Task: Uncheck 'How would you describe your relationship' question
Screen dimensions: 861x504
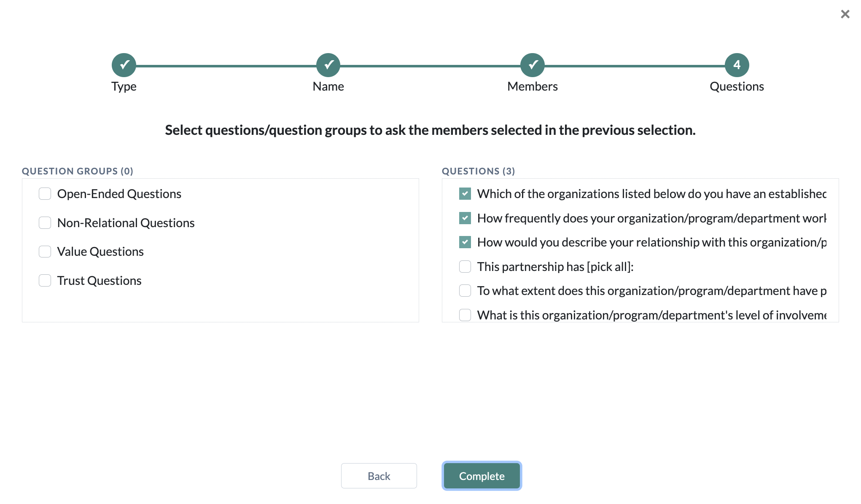Action: click(x=465, y=242)
